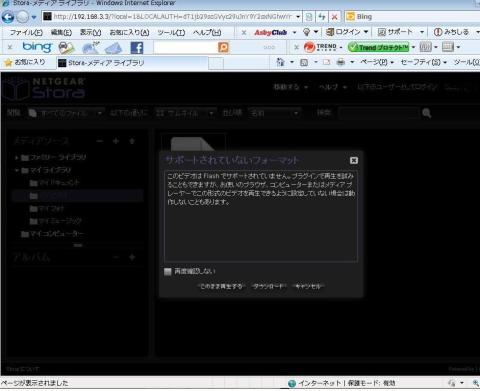Screen dimensions: 480x391
Task: Expand the ファミリーライブラリ tree node
Action: point(16,157)
